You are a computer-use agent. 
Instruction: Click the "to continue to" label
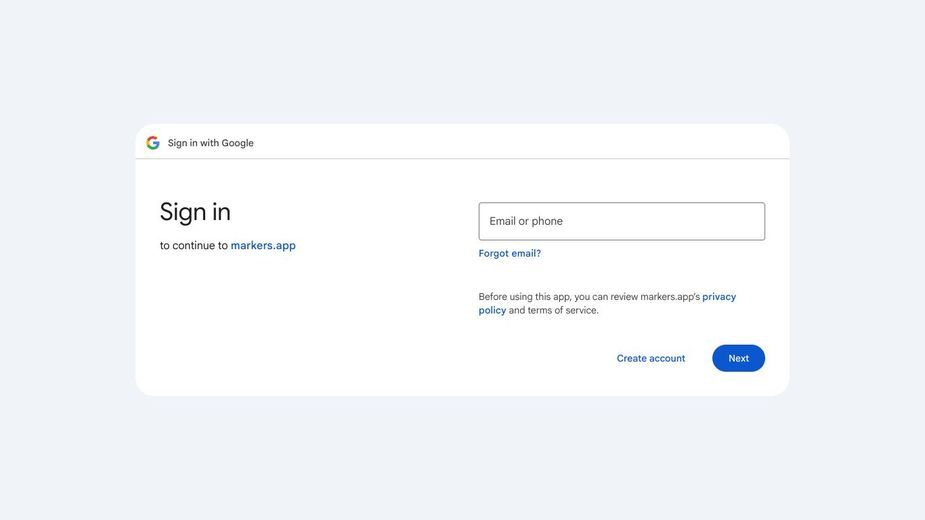(x=193, y=246)
